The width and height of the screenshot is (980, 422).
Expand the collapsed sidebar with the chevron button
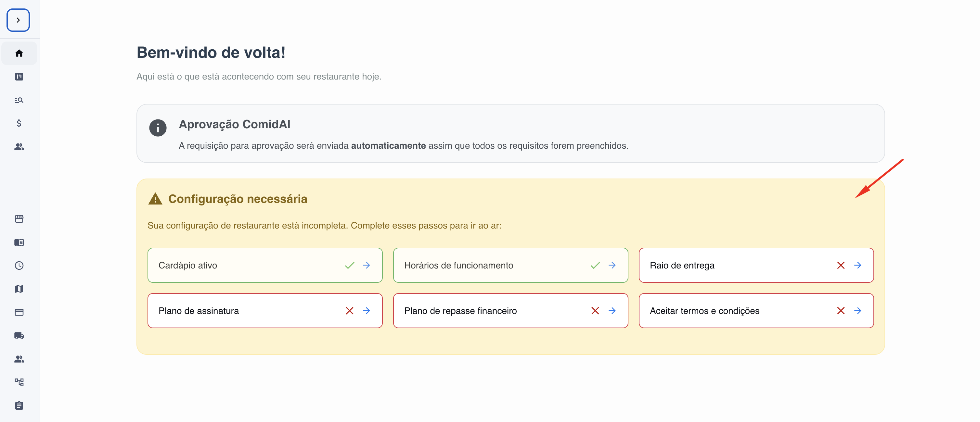point(18,20)
